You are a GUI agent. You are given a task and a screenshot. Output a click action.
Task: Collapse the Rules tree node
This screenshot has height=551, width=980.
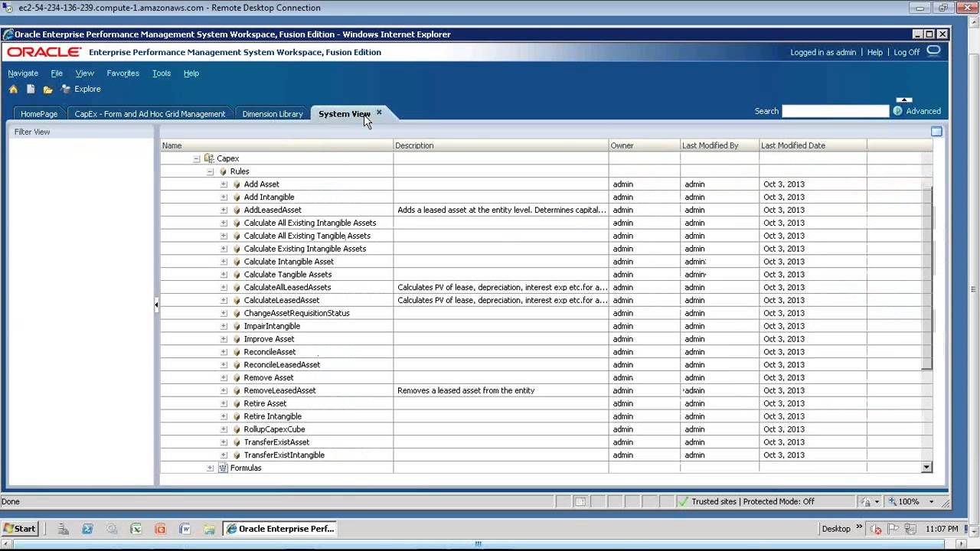coord(210,171)
